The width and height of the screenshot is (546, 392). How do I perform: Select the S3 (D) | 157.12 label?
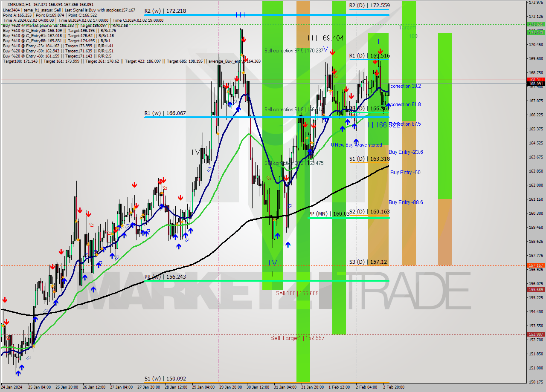[368, 262]
